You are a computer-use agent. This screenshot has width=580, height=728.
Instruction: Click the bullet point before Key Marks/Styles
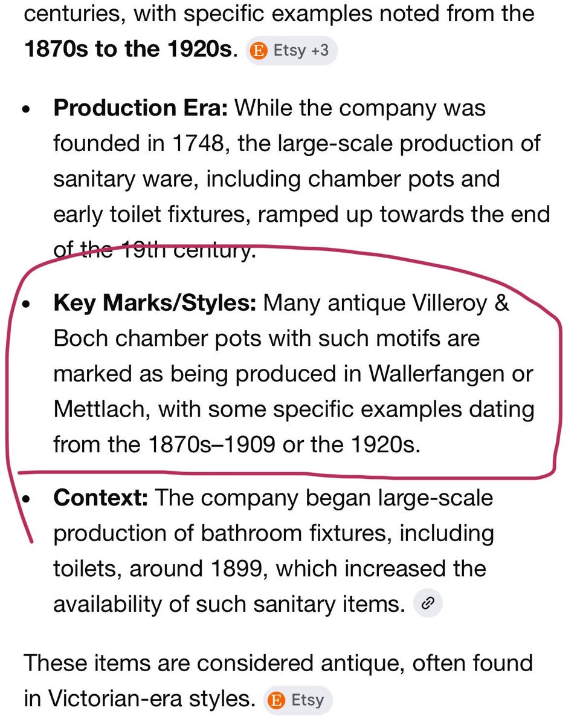pos(26,305)
